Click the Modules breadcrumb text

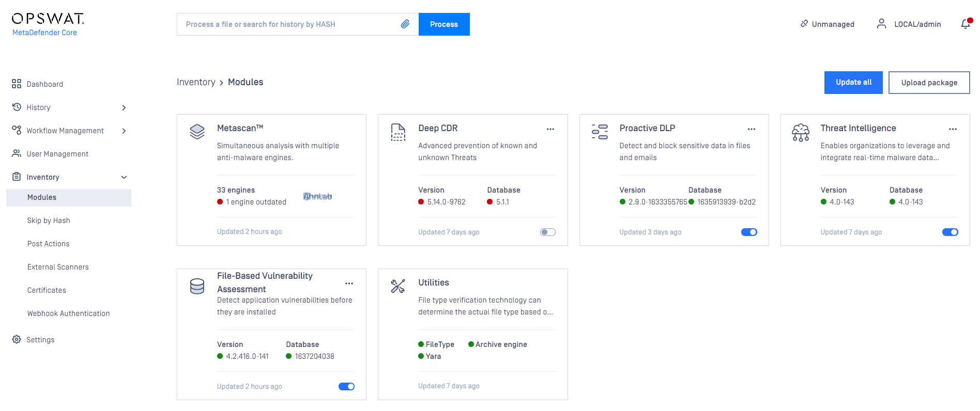click(x=246, y=82)
